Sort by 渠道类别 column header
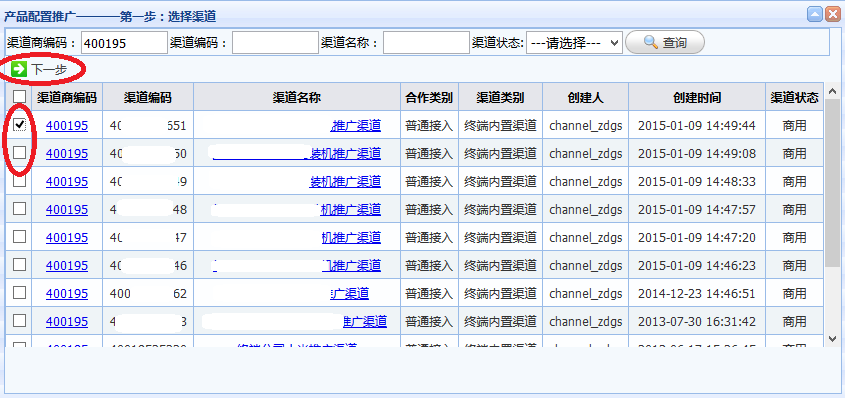Screen dimensions: 845x398 [x=501, y=97]
